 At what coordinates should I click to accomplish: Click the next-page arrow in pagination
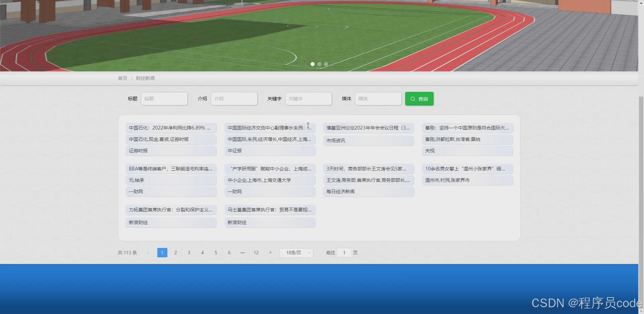pos(270,253)
